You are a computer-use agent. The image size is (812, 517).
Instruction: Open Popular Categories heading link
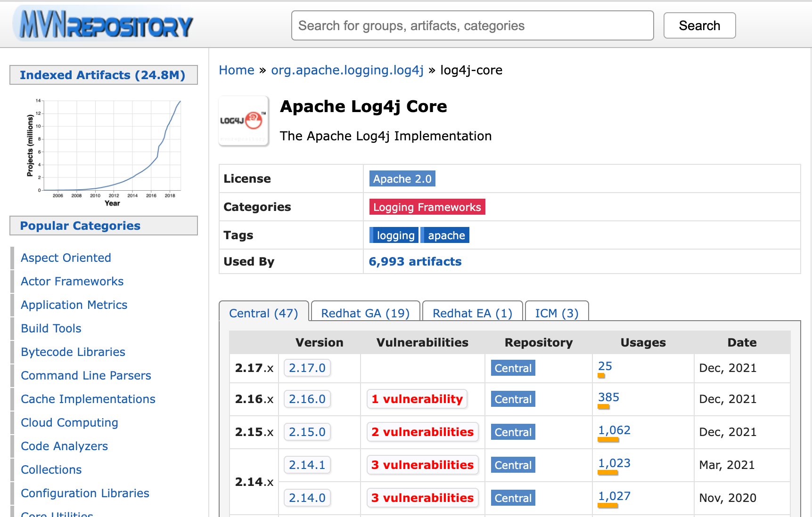tap(80, 226)
